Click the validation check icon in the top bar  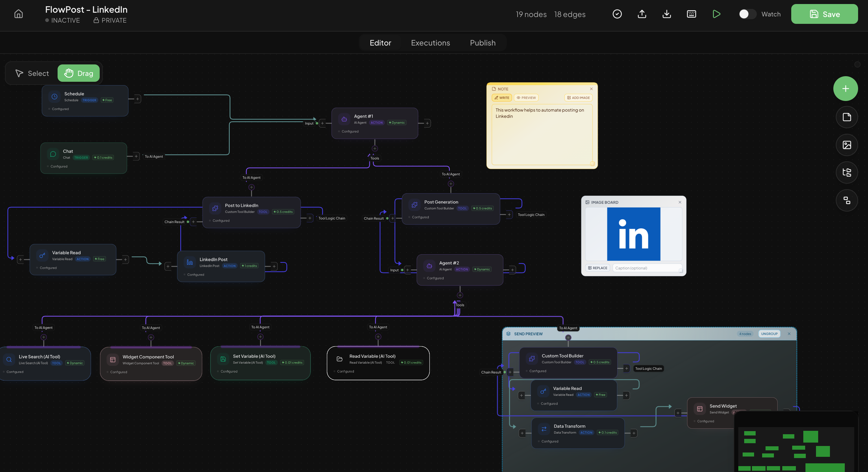click(x=617, y=14)
